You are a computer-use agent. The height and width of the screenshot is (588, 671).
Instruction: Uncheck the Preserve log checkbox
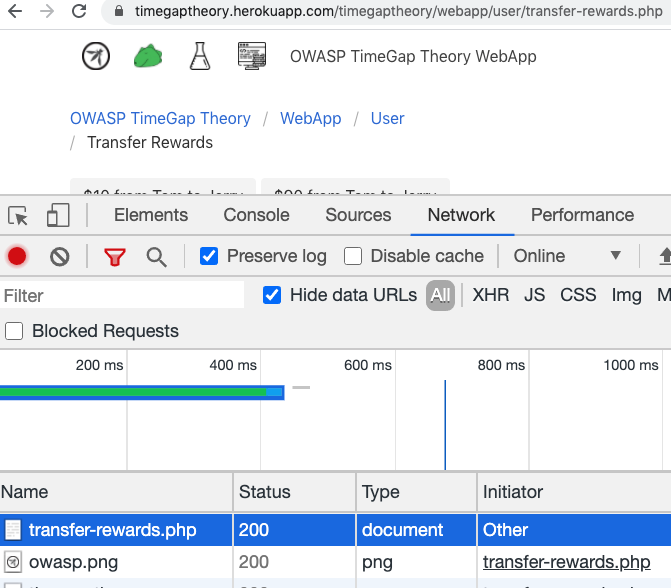(209, 256)
